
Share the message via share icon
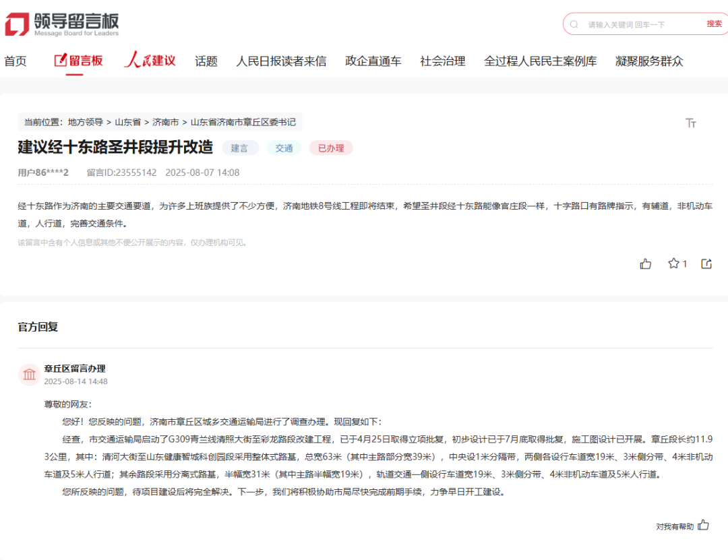[x=706, y=263]
